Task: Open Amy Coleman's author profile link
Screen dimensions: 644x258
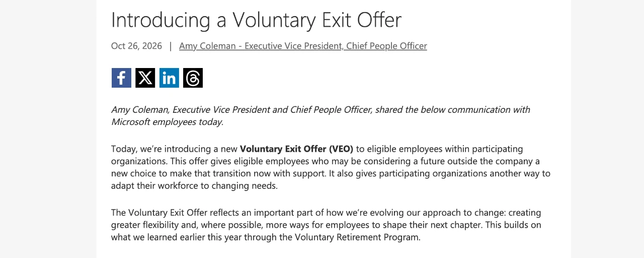Action: 303,46
